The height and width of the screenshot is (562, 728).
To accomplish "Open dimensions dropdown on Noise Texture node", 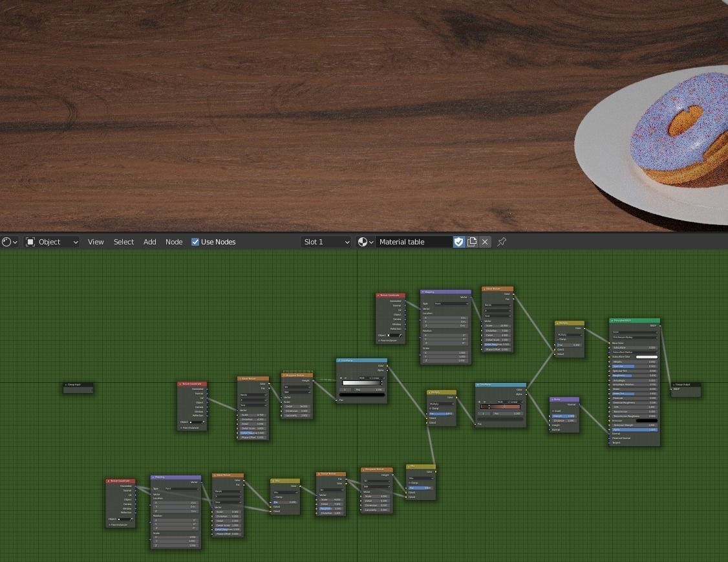I will 330,490.
